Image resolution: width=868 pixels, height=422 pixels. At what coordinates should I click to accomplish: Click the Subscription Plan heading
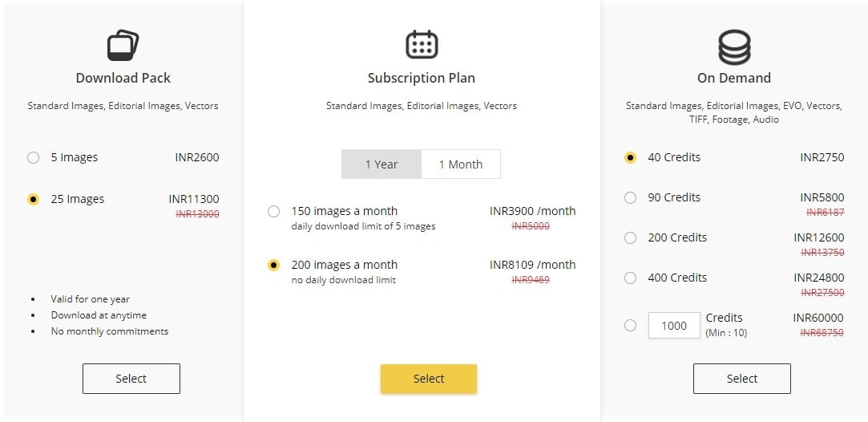422,79
